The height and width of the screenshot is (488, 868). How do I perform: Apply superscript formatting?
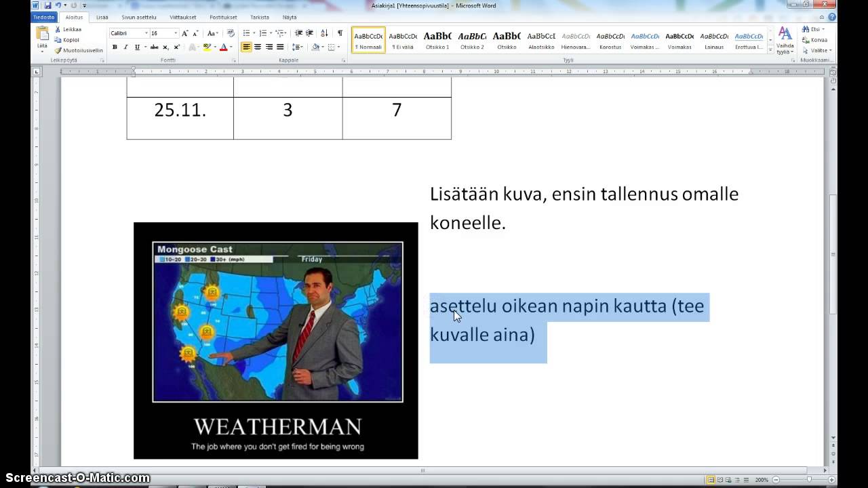pyautogui.click(x=177, y=47)
